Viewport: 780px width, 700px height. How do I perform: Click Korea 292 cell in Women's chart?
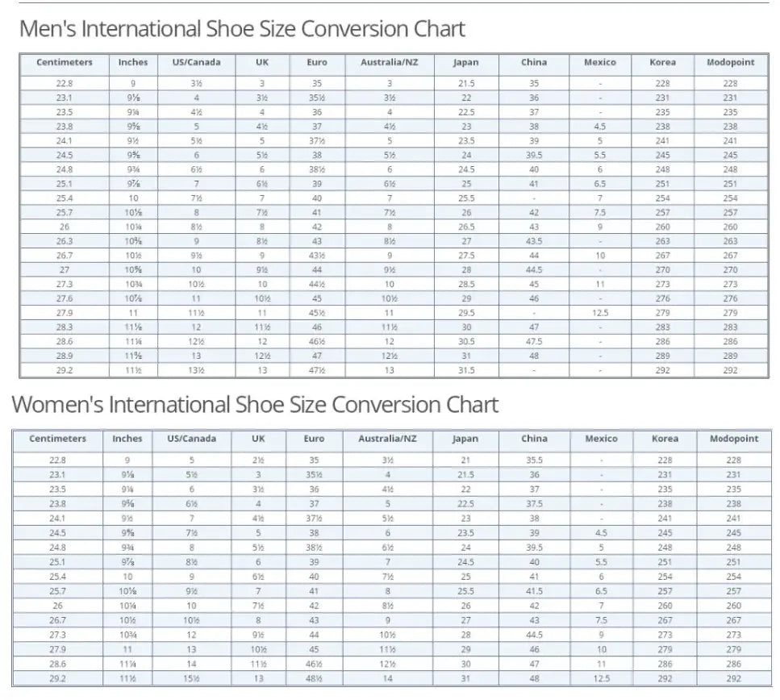point(665,679)
